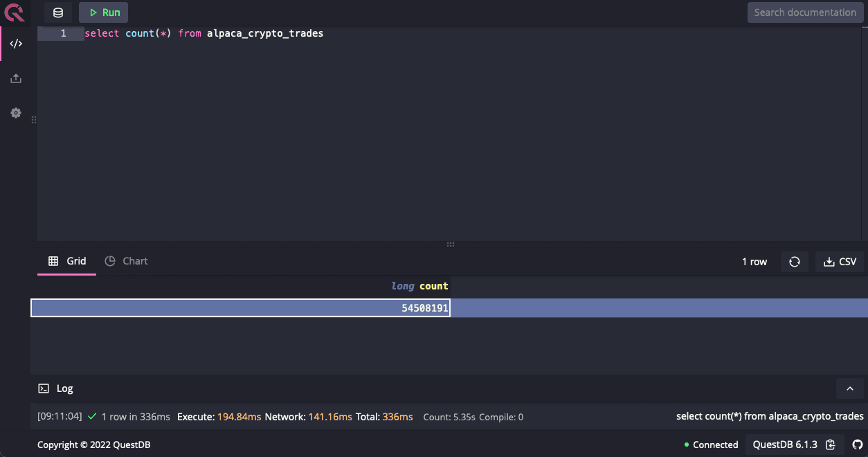This screenshot has width=868, height=457.
Task: Open Settings via the gear icon
Action: pos(15,113)
